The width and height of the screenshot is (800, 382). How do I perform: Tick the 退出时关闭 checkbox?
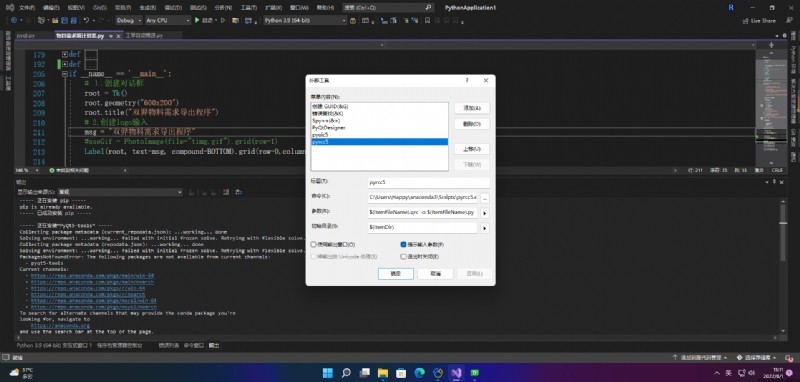(403, 257)
